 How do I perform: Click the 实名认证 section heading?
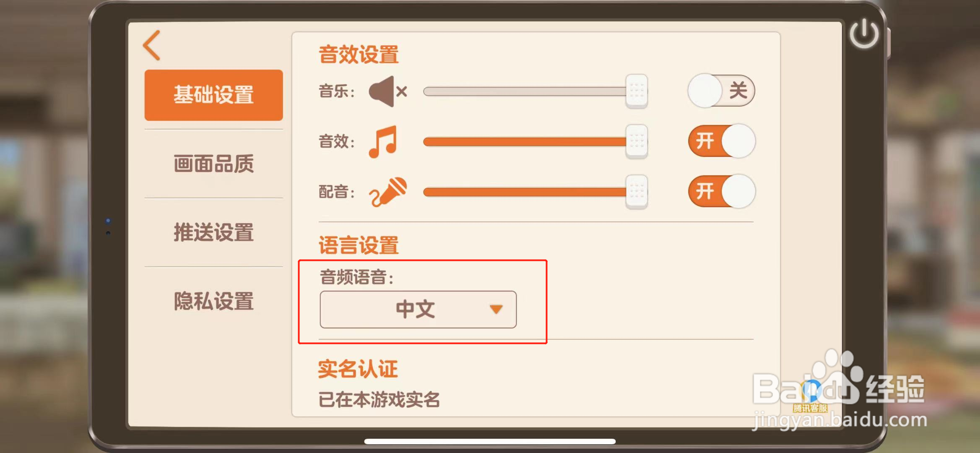(358, 369)
